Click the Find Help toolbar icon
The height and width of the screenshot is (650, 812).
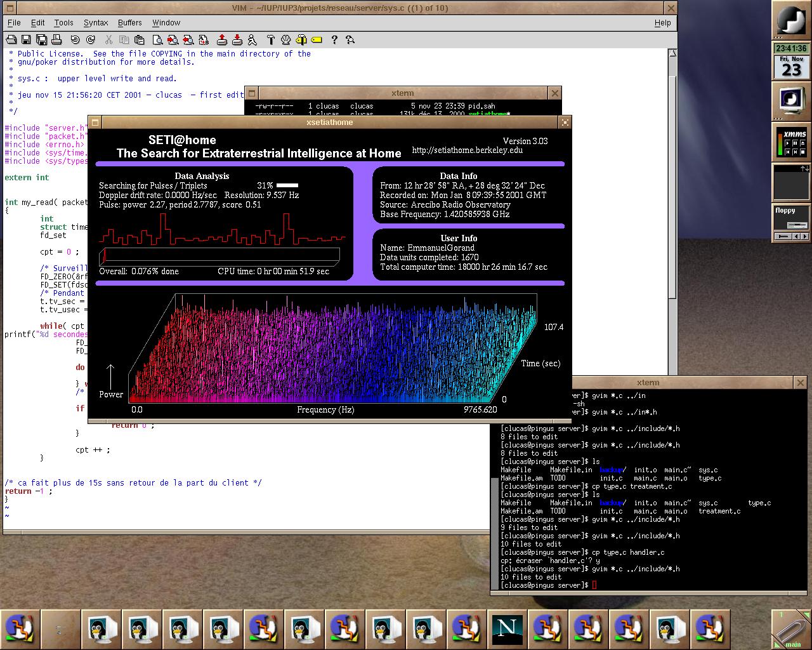[x=350, y=39]
